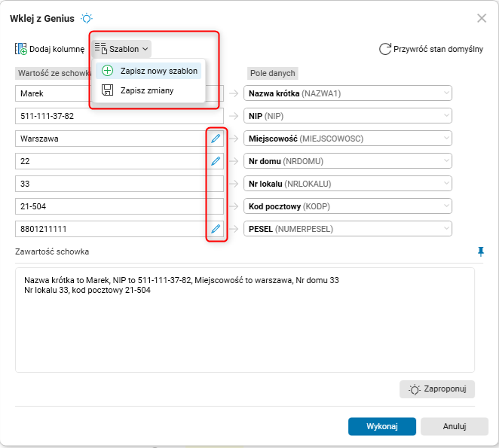
Task: Expand the NIP data field dropdown
Action: coord(447,116)
